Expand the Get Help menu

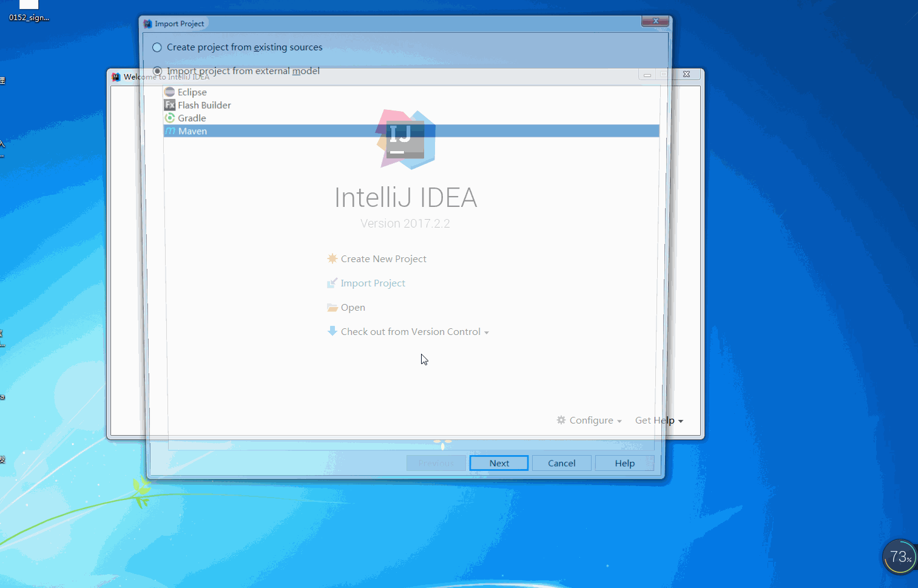659,420
